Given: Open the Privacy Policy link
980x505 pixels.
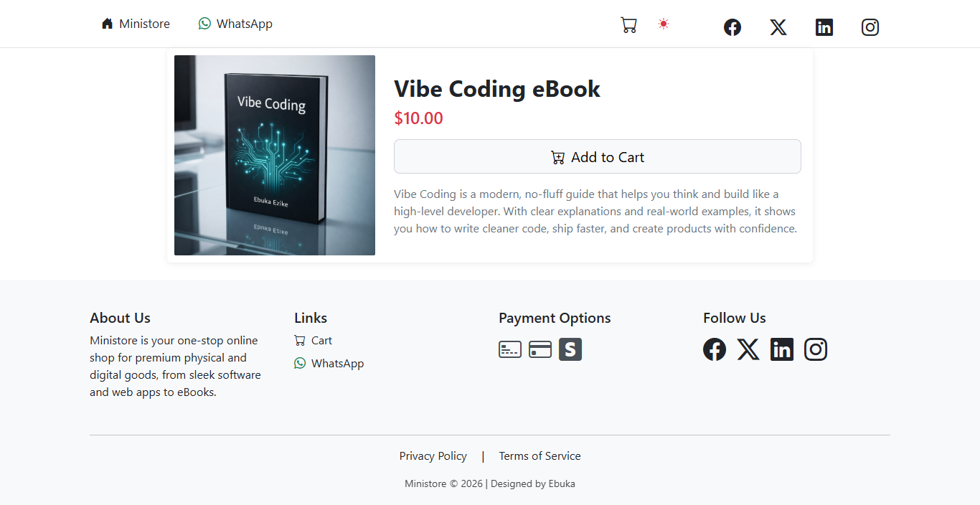Looking at the screenshot, I should tap(433, 456).
